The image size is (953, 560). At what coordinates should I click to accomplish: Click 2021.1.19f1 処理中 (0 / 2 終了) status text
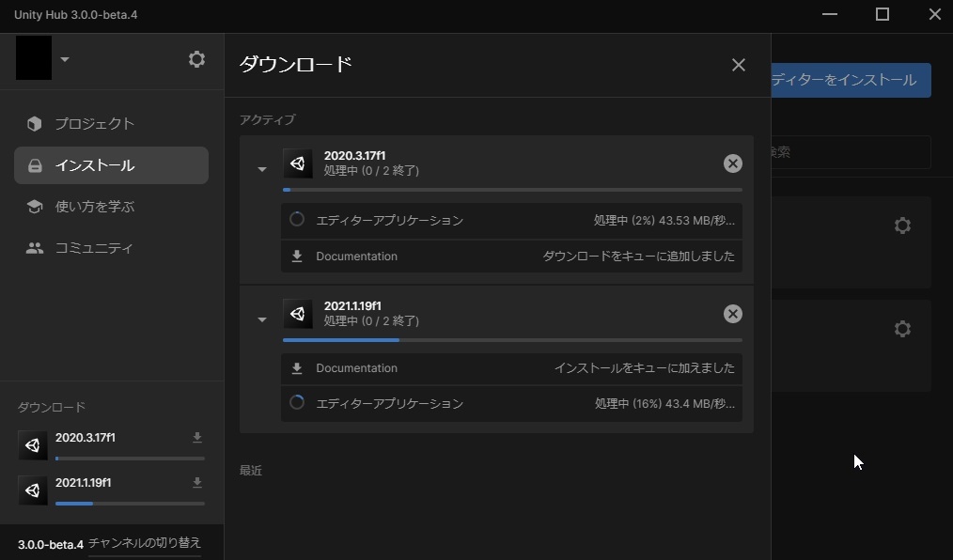pyautogui.click(x=371, y=320)
